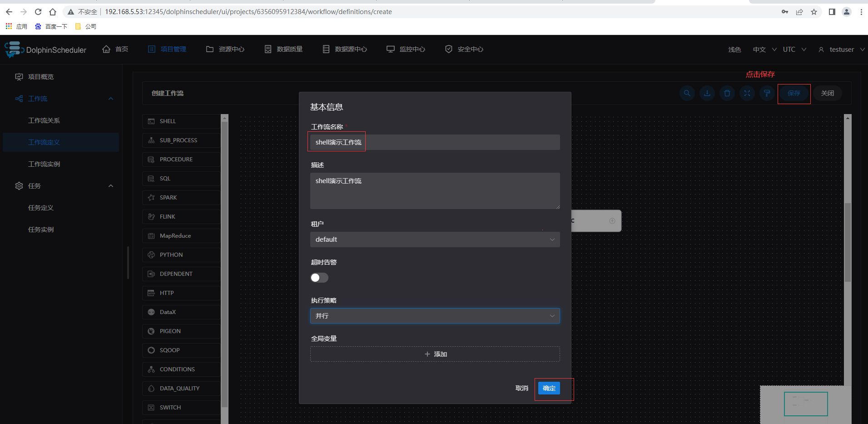Click the canvas minimap thumbnail
868x424 pixels.
click(x=806, y=404)
